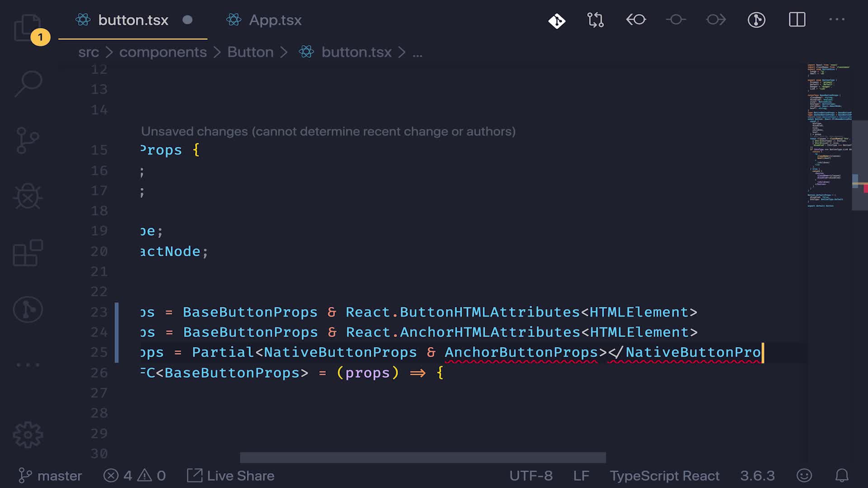This screenshot has height=488, width=868.
Task: Open the Debug view with bug icon
Action: (x=28, y=197)
